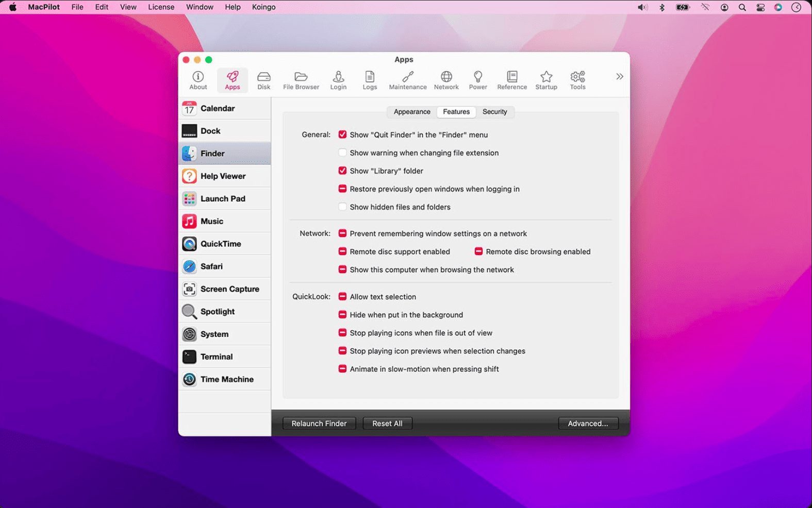Toggle Stop playing icon previews on selection change

(342, 350)
